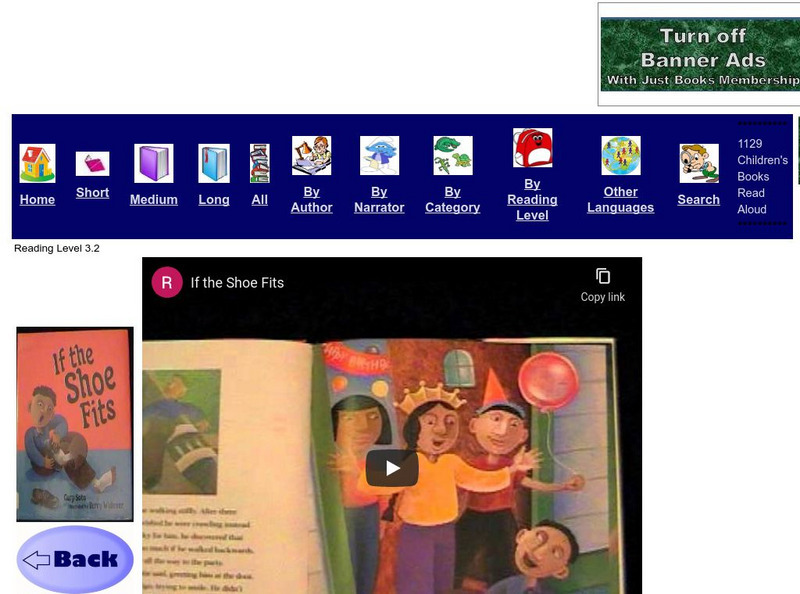Copy the video link
Viewport: 800px width, 594px height.
pyautogui.click(x=603, y=285)
